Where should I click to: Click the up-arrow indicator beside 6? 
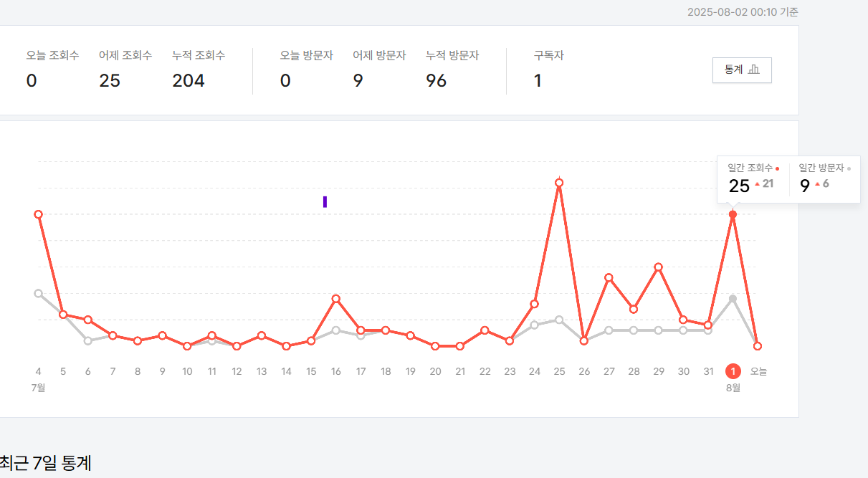818,184
